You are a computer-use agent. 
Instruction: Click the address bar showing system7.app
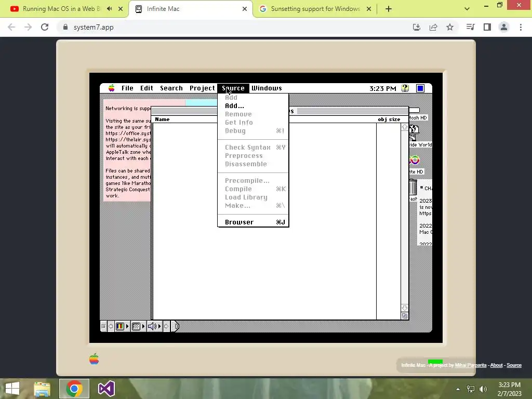tap(234, 27)
